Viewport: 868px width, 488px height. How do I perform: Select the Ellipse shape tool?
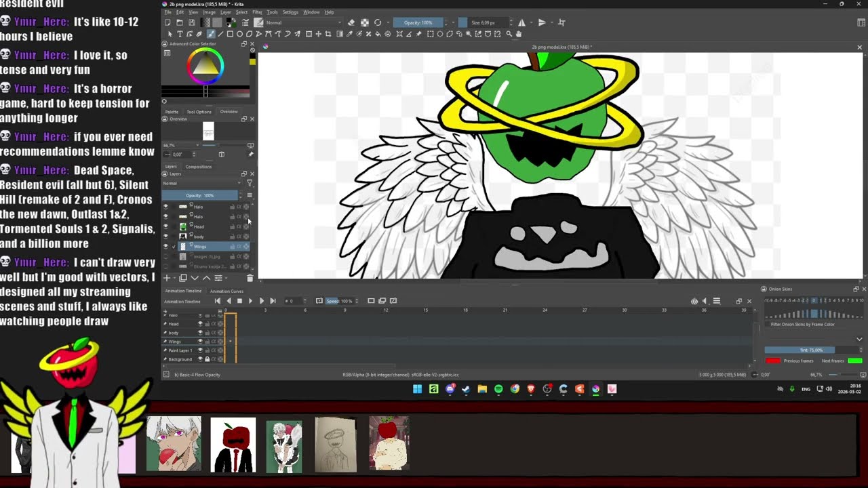coord(239,34)
